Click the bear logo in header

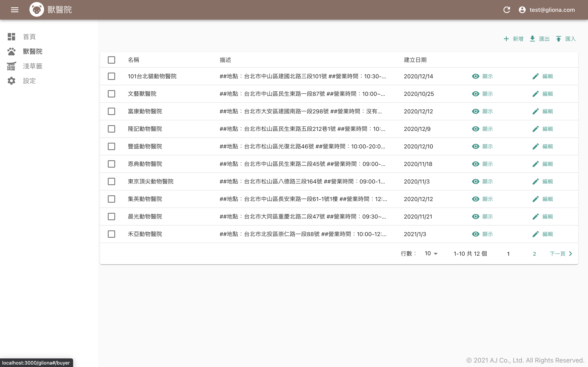click(x=37, y=10)
